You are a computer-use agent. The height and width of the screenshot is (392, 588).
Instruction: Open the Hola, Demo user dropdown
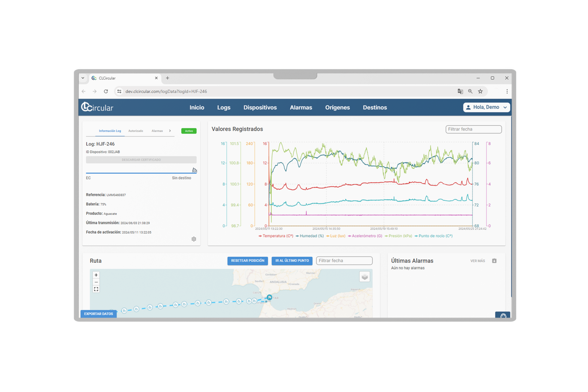(x=486, y=107)
